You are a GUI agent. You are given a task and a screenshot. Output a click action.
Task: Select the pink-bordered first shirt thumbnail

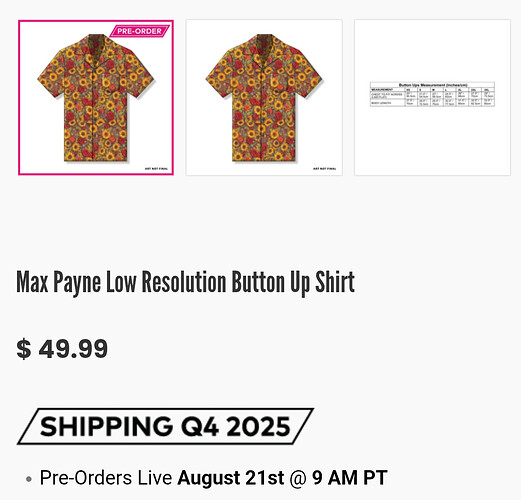click(96, 97)
